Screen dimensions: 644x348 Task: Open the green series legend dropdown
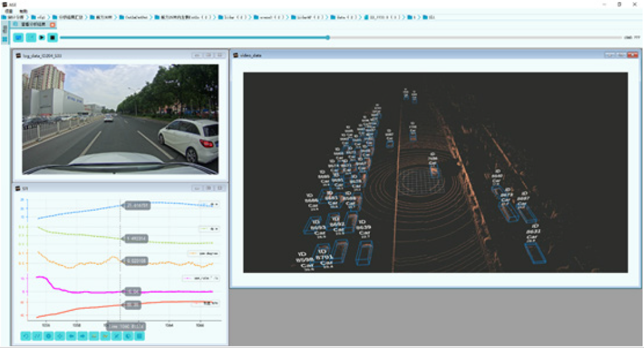click(209, 229)
